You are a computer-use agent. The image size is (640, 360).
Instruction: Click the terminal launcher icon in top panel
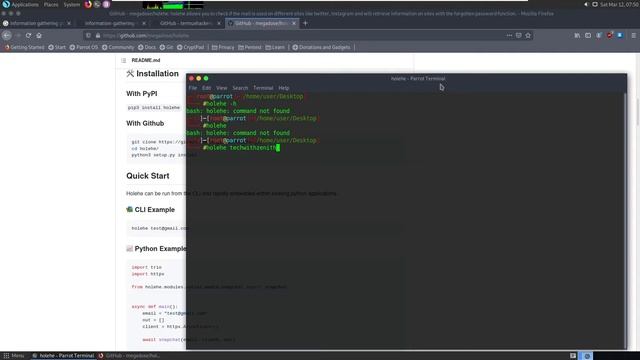click(x=97, y=4)
